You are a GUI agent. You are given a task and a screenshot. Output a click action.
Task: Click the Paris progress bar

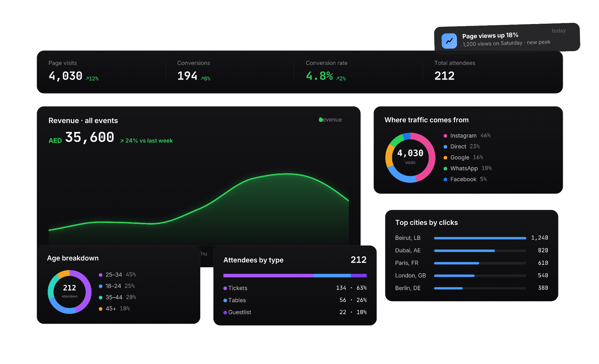click(480, 263)
